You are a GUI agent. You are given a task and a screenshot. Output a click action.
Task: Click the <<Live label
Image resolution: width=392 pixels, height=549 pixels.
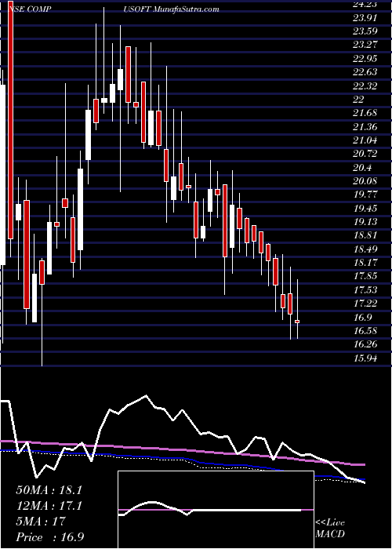(x=330, y=523)
